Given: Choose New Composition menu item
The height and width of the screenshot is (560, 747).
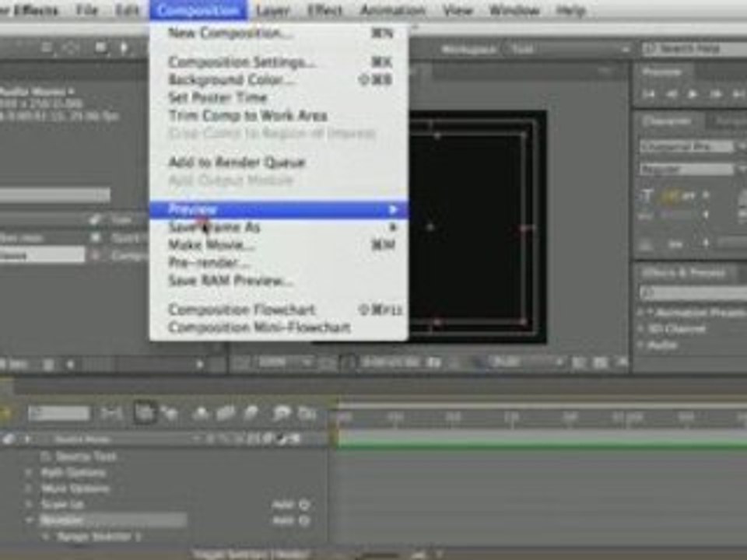Looking at the screenshot, I should click(279, 33).
